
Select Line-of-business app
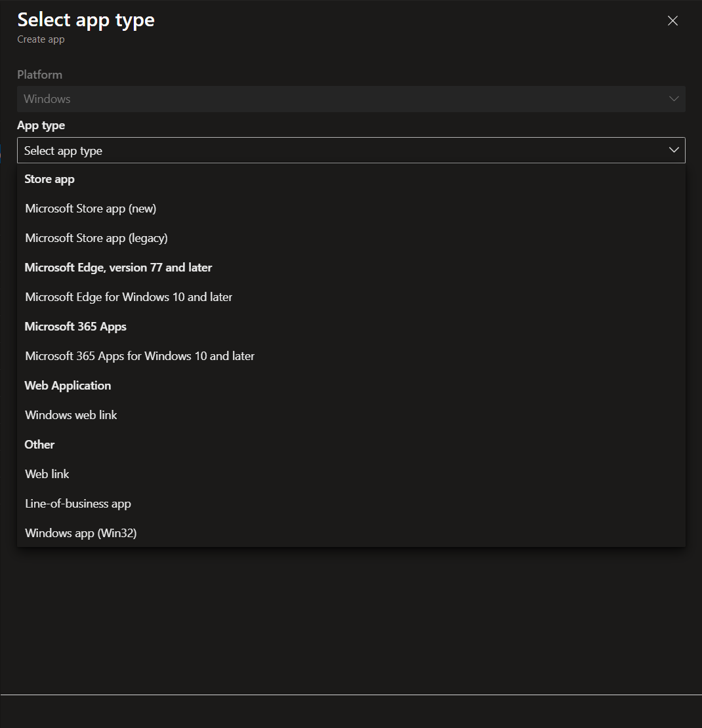point(351,504)
